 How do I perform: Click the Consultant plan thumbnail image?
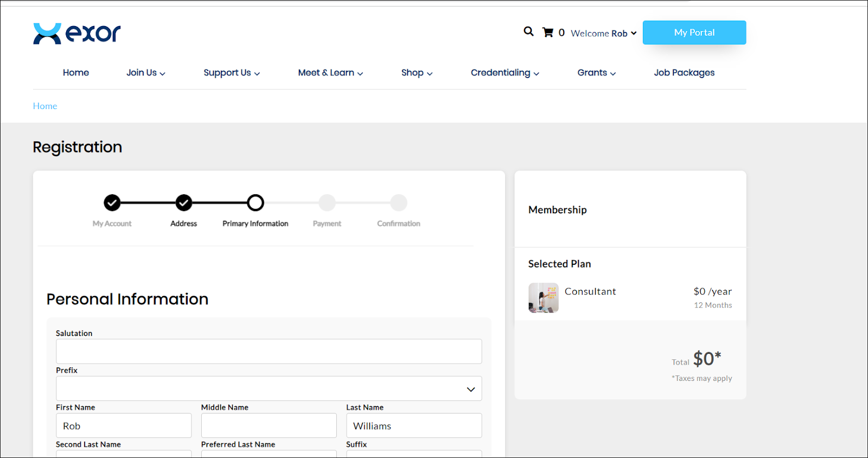point(543,298)
